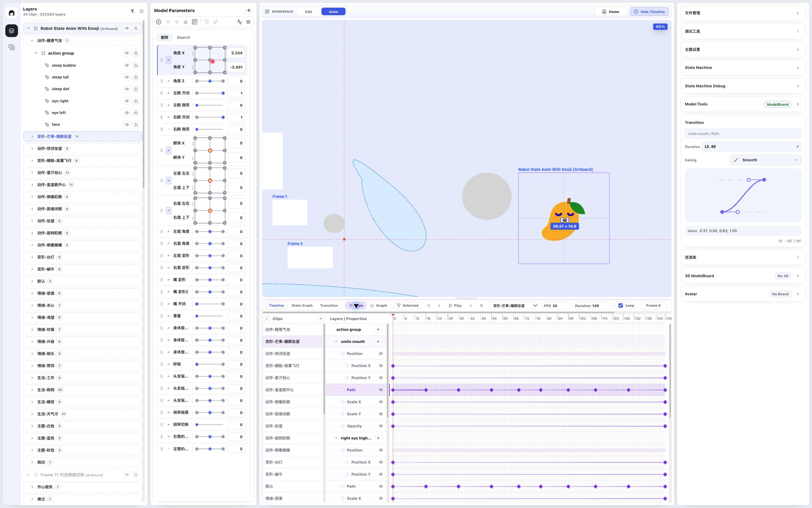
Task: Hide the sleep tail layer
Action: click(126, 77)
